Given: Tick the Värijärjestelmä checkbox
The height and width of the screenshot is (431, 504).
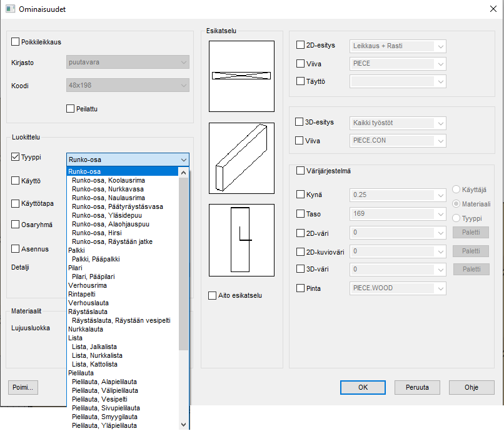Looking at the screenshot, I should click(x=301, y=170).
